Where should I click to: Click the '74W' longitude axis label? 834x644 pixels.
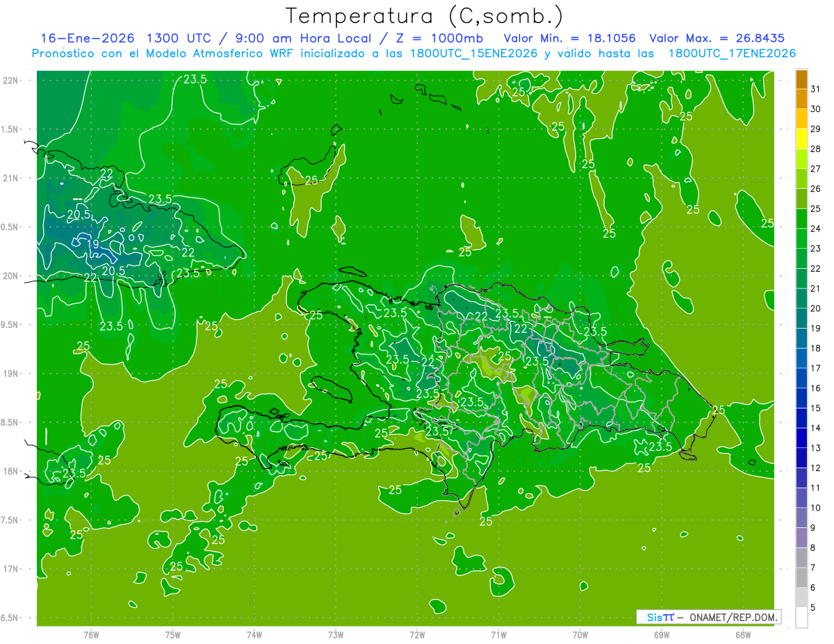[254, 634]
